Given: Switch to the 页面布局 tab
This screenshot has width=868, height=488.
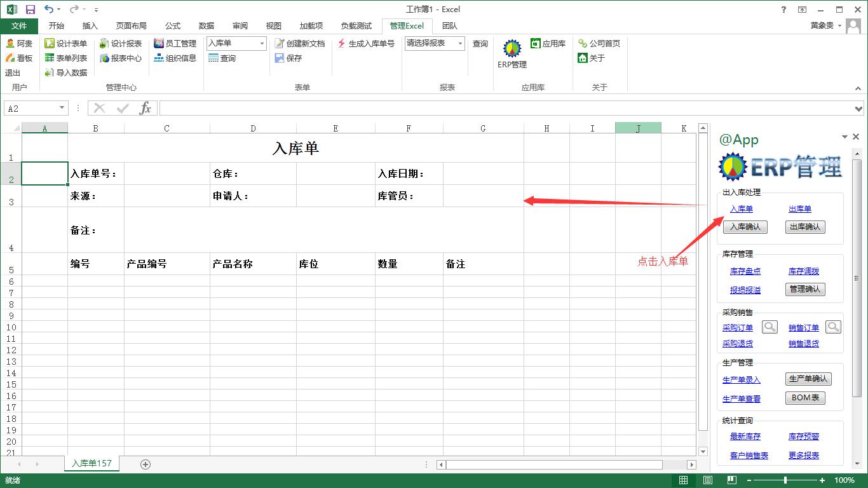Looking at the screenshot, I should click(131, 26).
